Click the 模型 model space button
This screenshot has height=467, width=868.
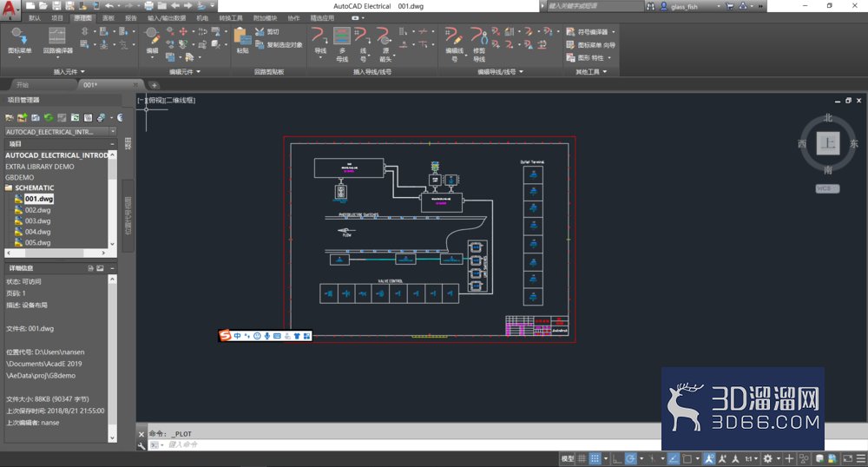[x=568, y=458]
